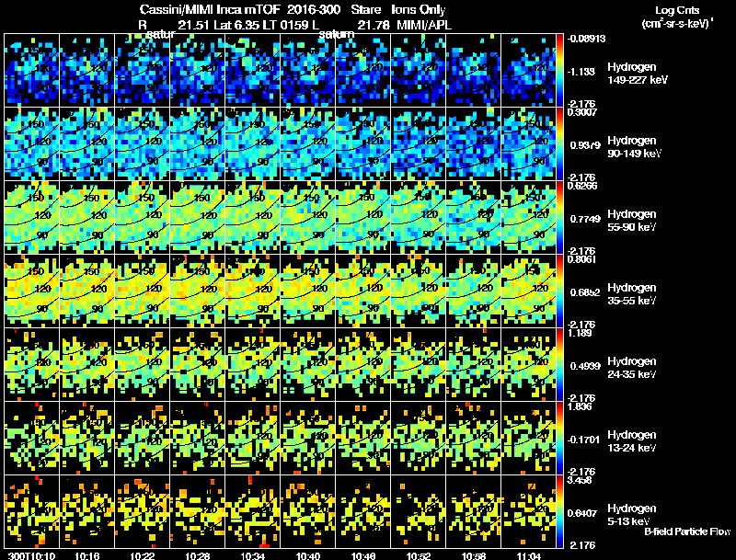
Task: Select the 24-35 keV panel at 10:34
Action: pos(252,364)
